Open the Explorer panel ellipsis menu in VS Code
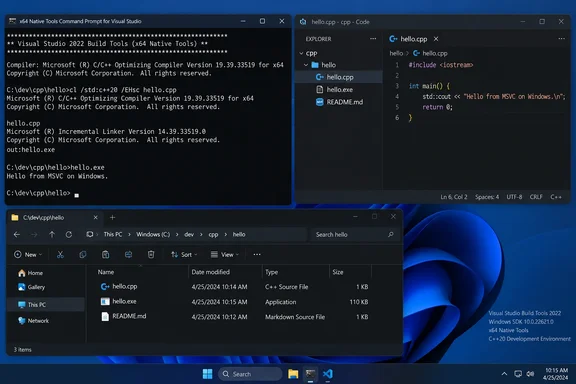576x384 pixels. [x=373, y=39]
